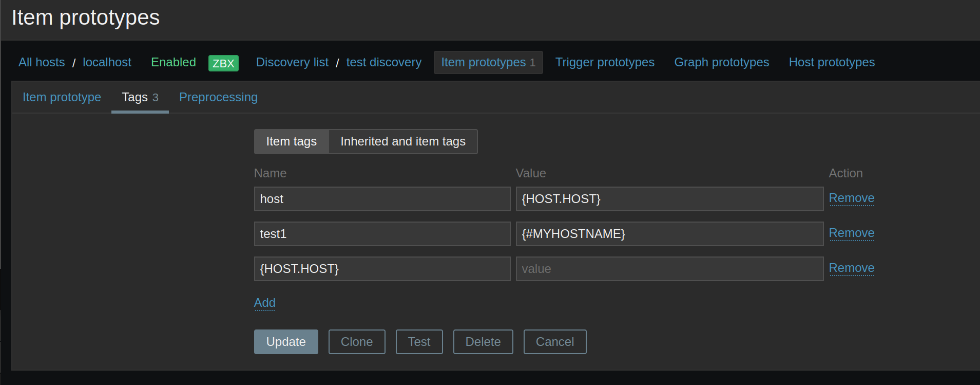Click the Action column header text
Screen dimensions: 980x385
pos(846,173)
